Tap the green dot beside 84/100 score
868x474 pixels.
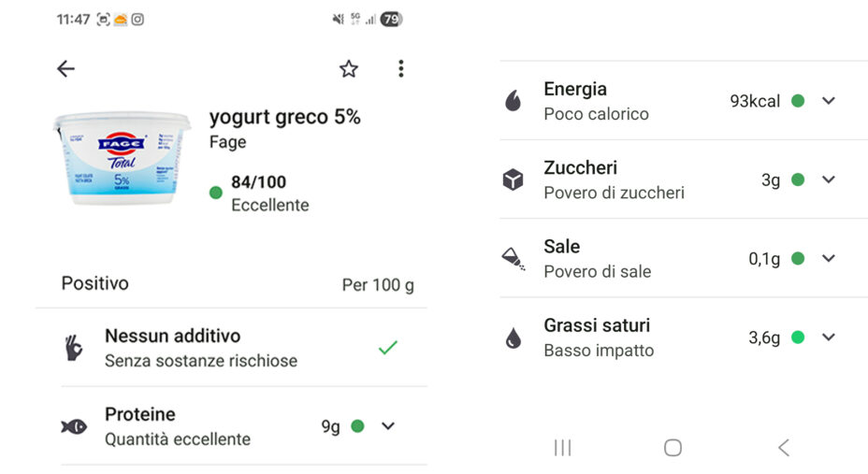216,194
